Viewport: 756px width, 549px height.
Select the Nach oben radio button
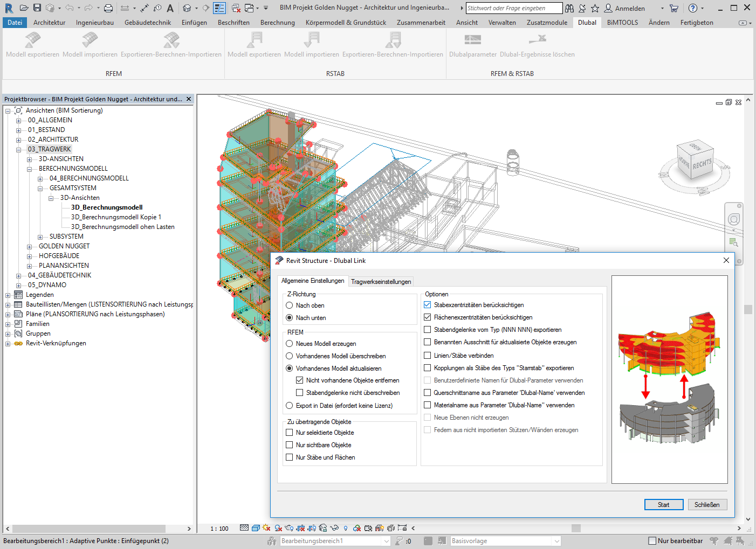coord(290,305)
